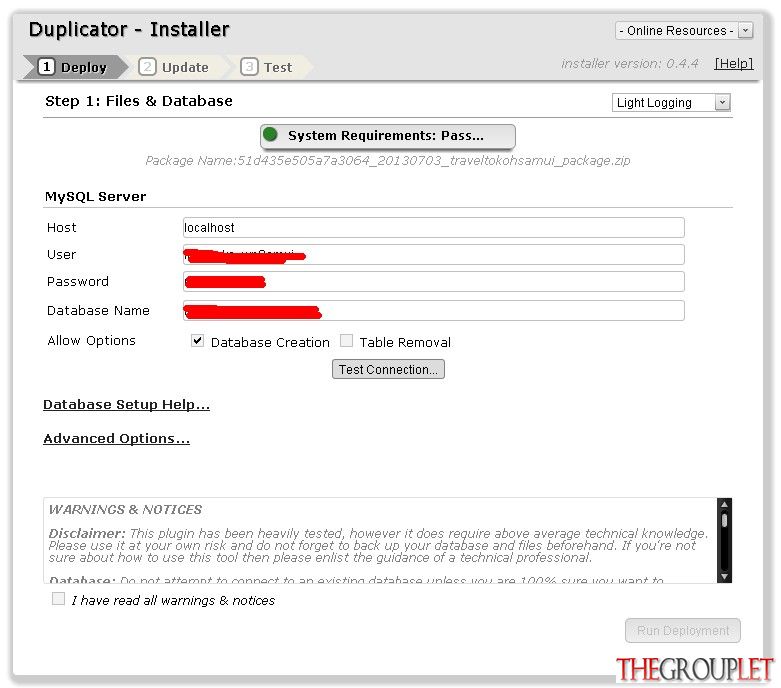Uncheck the Database Creation checkbox
This screenshot has height=688, width=781.
click(x=198, y=341)
